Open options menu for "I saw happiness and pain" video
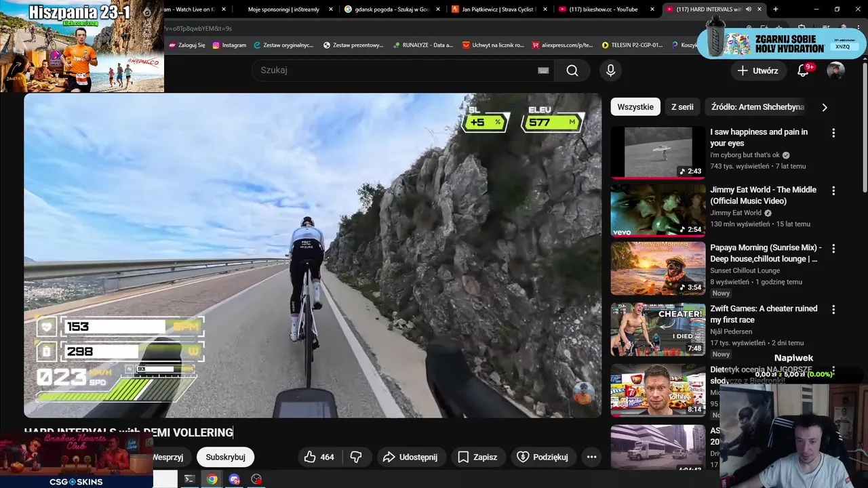This screenshot has height=488, width=868. [x=833, y=133]
